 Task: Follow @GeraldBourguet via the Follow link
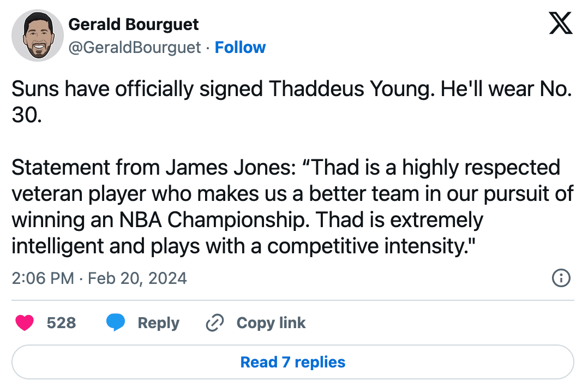240,47
